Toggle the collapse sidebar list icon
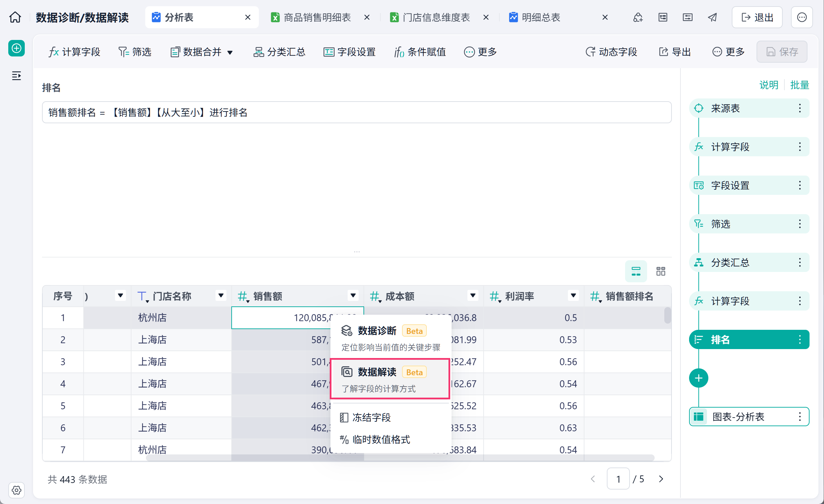Image resolution: width=824 pixels, height=504 pixels. 17,76
